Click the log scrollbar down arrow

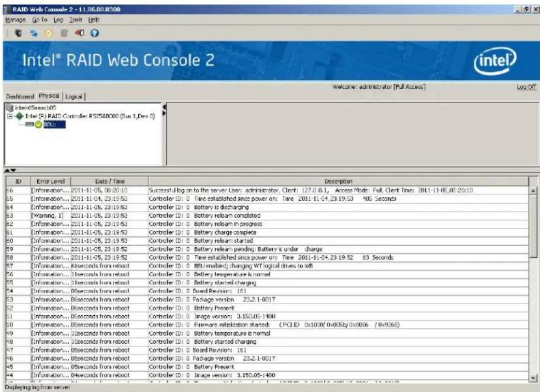[x=533, y=378]
